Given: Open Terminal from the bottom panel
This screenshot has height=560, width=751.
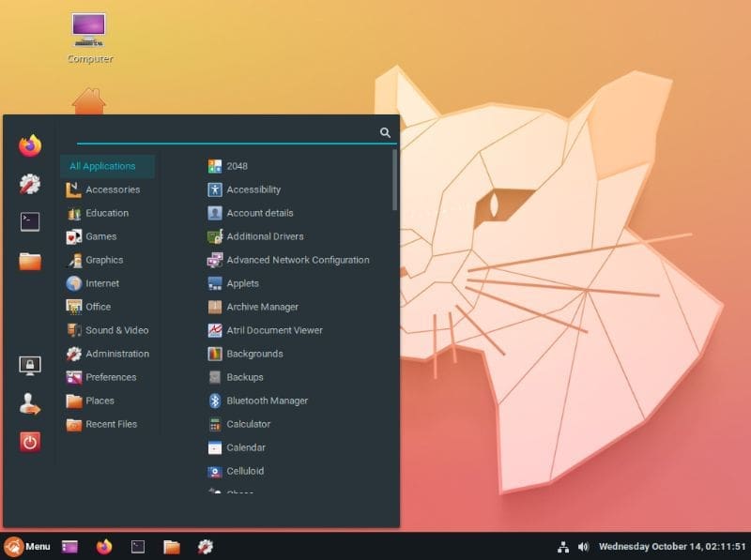Looking at the screenshot, I should click(138, 546).
